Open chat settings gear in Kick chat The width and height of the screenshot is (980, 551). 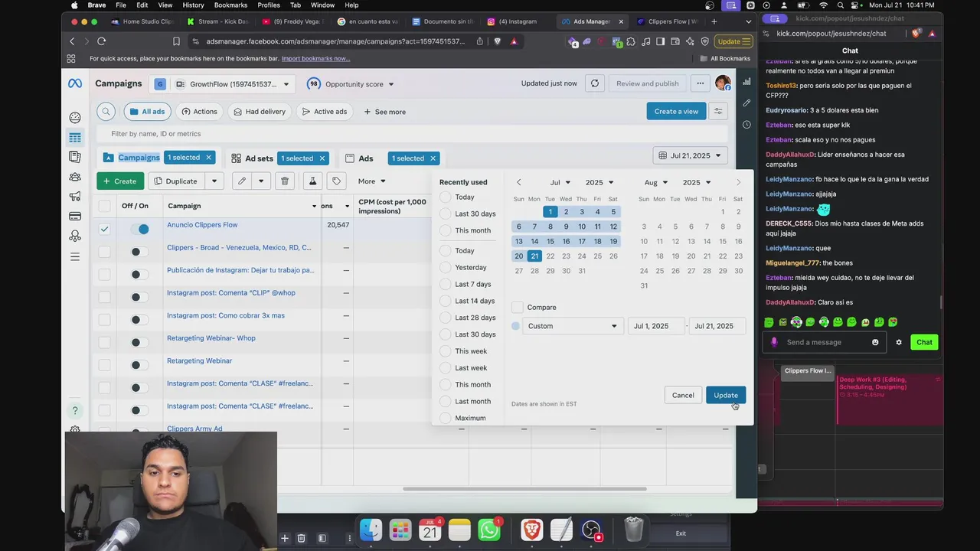pyautogui.click(x=899, y=342)
